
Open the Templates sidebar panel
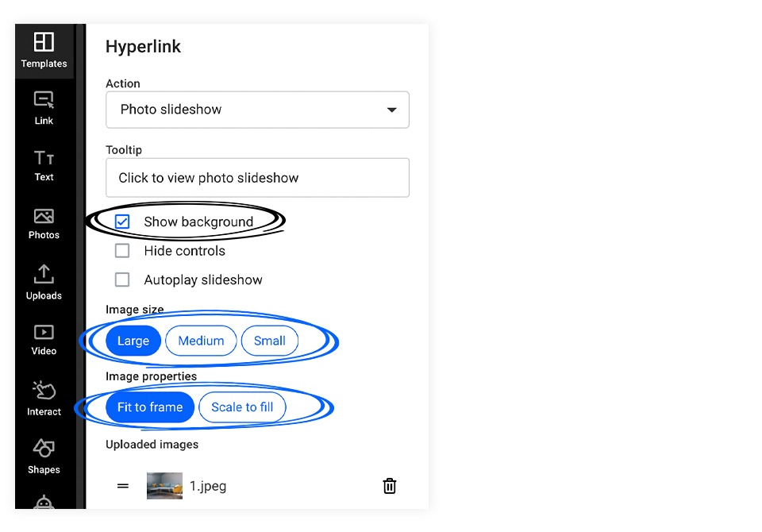coord(44,51)
